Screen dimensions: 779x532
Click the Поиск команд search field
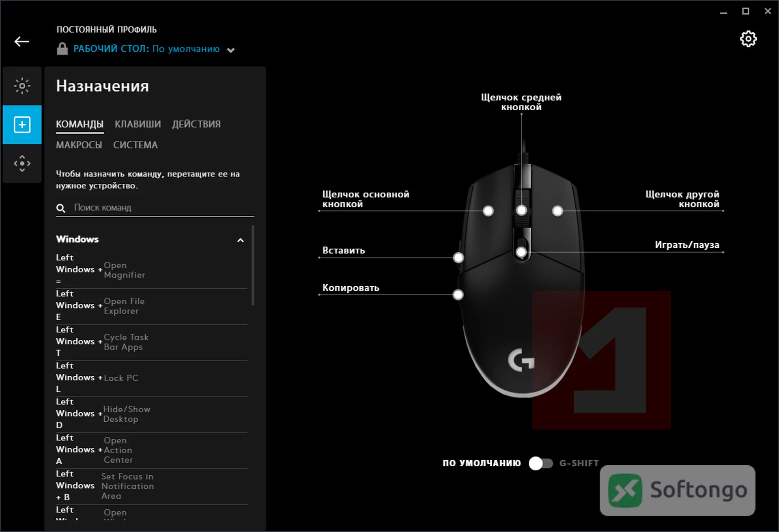click(155, 208)
